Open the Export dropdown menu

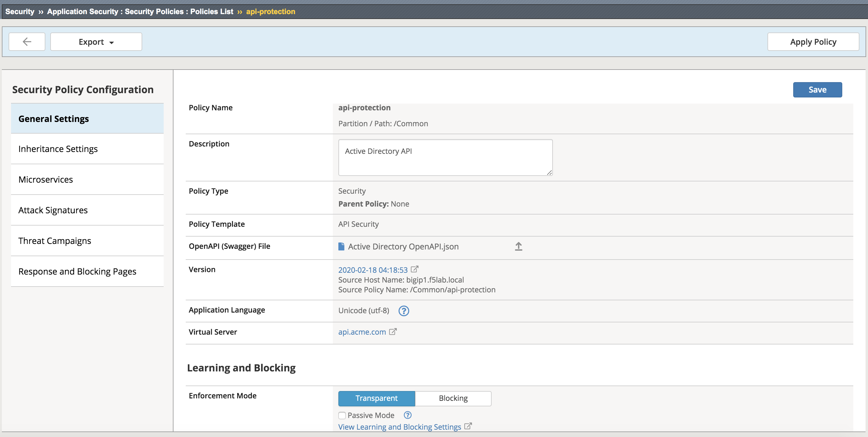96,42
